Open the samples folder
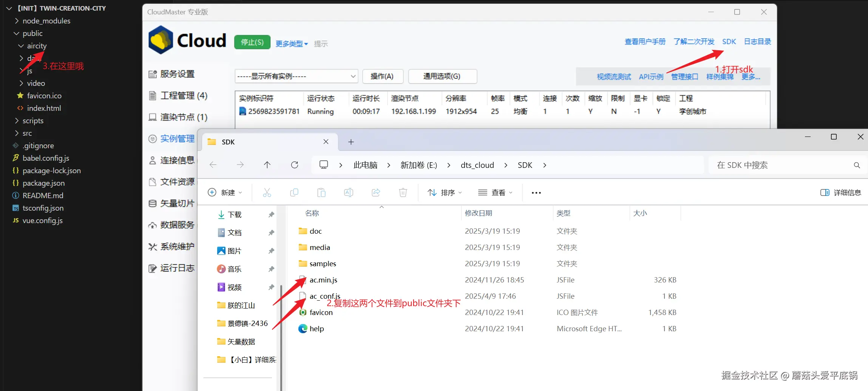Screen dimensions: 868x391 point(323,264)
